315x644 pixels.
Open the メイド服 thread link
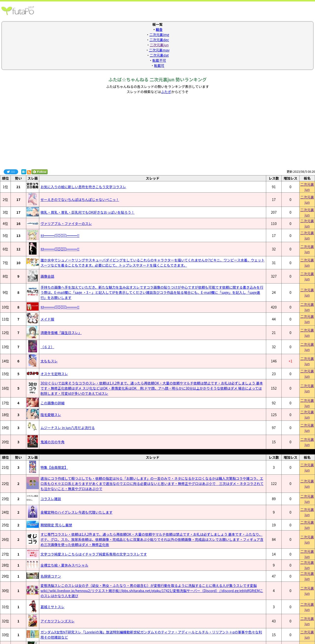(47, 319)
